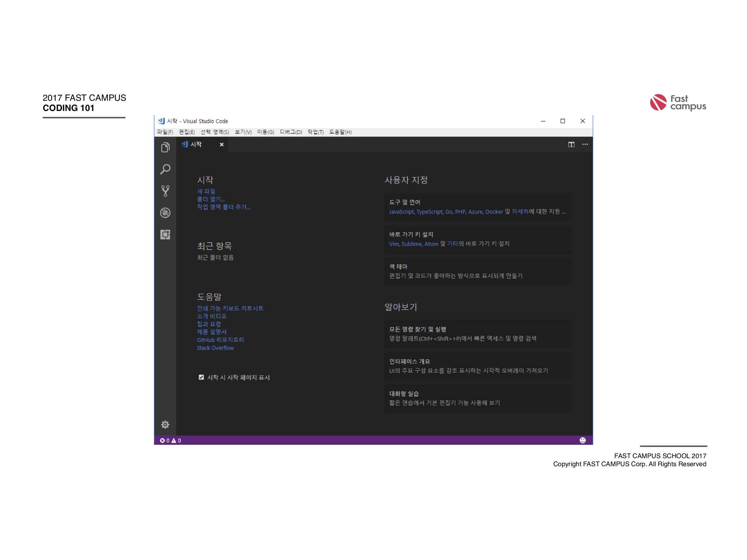Click the '색 테마' customization card
Screen dimensions: 747x560
tap(478, 272)
